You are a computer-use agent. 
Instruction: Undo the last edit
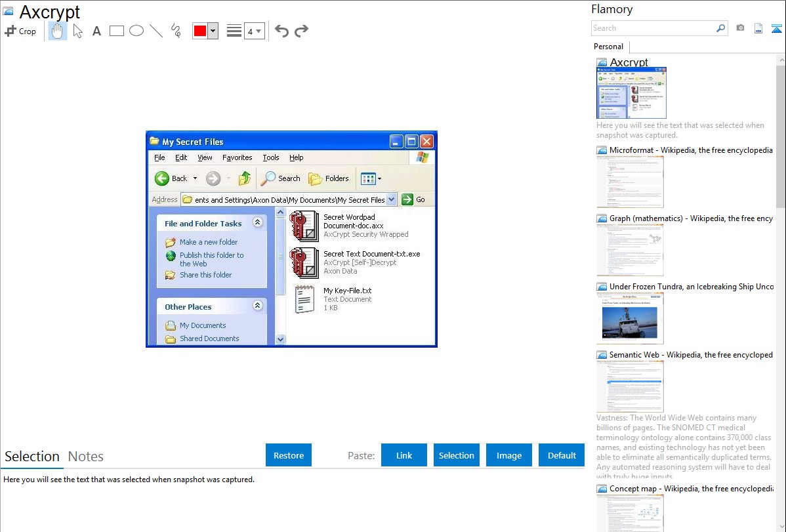point(281,31)
